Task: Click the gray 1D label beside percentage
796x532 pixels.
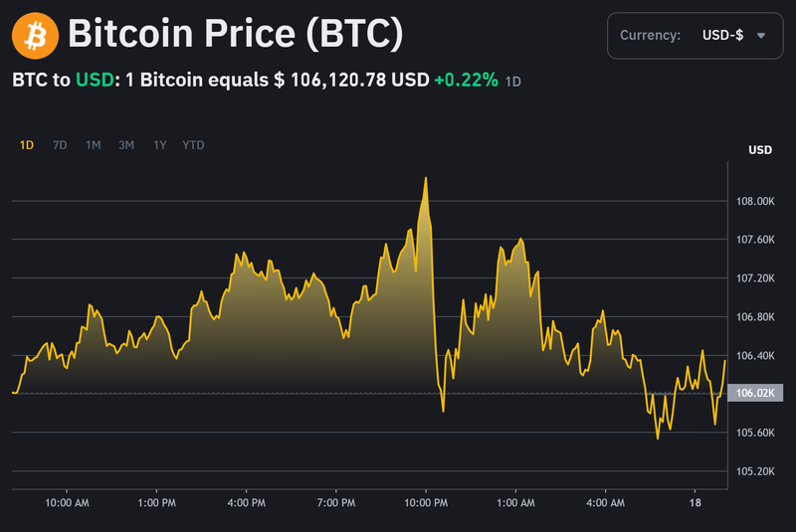Action: click(513, 82)
